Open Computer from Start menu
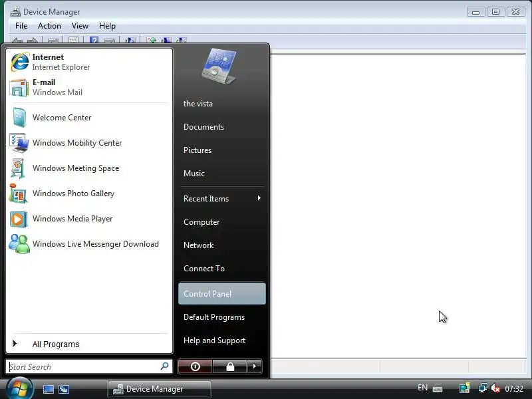The image size is (532, 399). point(222,222)
